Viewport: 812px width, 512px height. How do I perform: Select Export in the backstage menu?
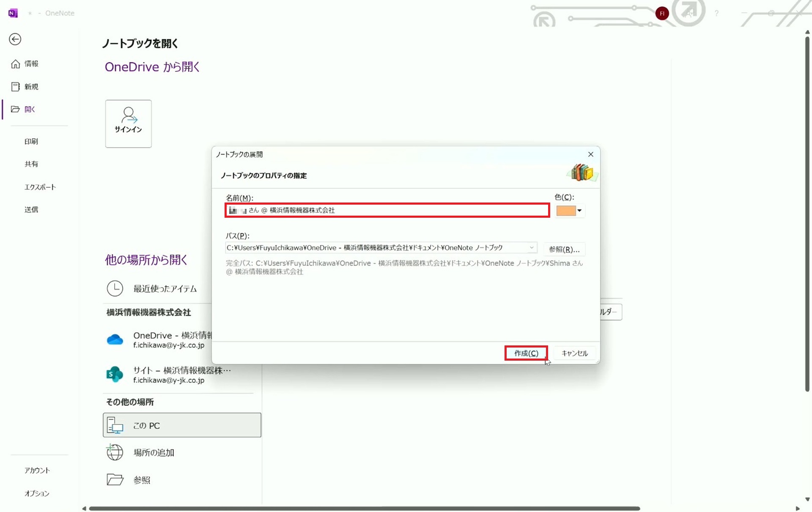(x=40, y=187)
